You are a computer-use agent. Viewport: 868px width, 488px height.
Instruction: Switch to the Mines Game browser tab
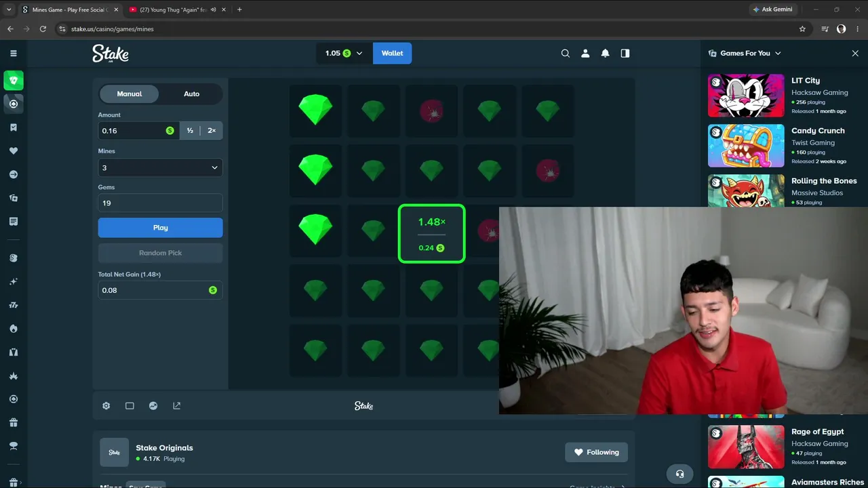70,9
